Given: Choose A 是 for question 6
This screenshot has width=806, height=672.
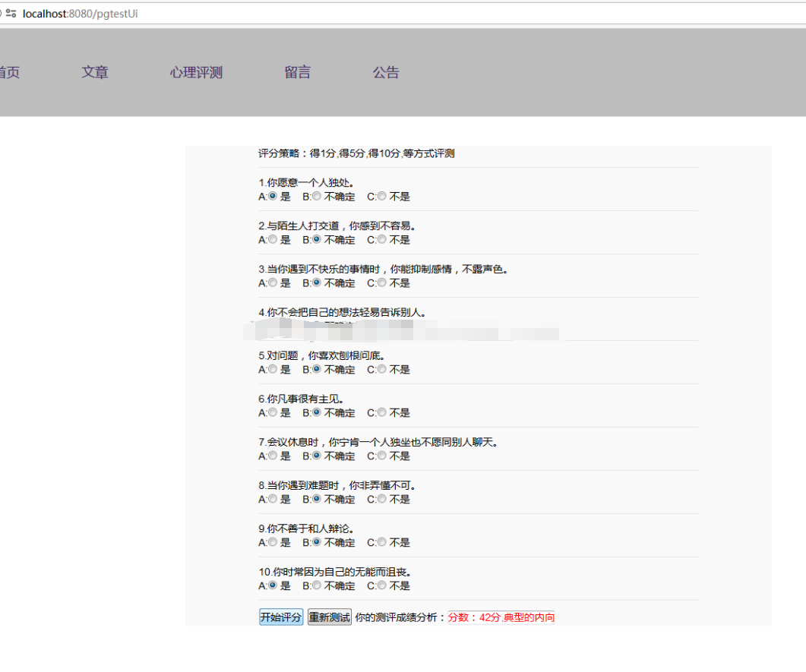Looking at the screenshot, I should coord(273,412).
